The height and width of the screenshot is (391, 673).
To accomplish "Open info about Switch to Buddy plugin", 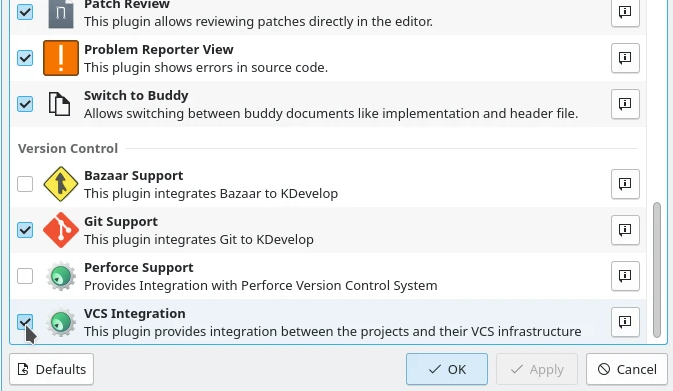I will pos(625,103).
